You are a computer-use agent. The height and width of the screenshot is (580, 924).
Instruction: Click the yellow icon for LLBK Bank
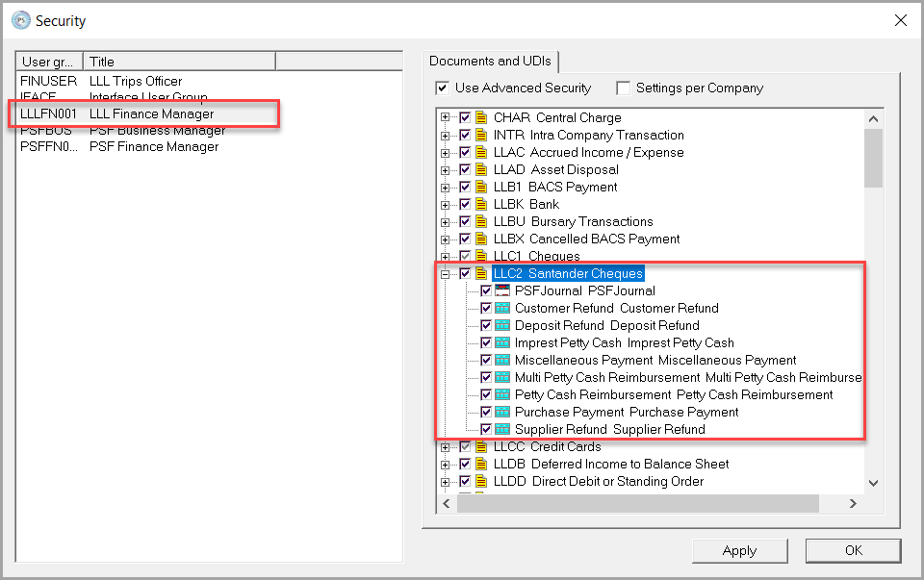coord(481,205)
